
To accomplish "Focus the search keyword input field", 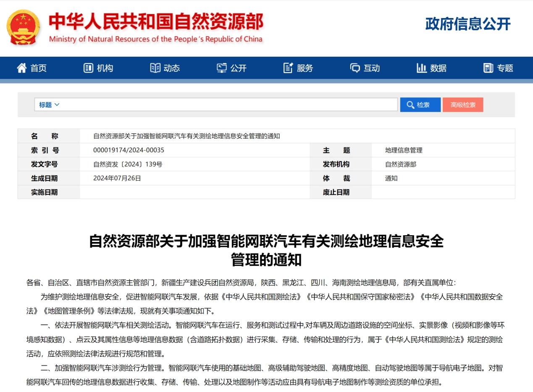I will coord(229,105).
